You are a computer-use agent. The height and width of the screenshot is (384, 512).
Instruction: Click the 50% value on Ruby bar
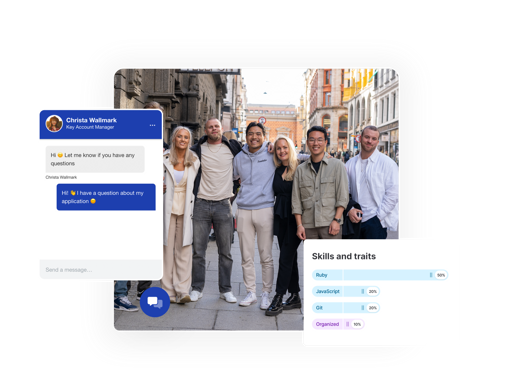pos(441,275)
